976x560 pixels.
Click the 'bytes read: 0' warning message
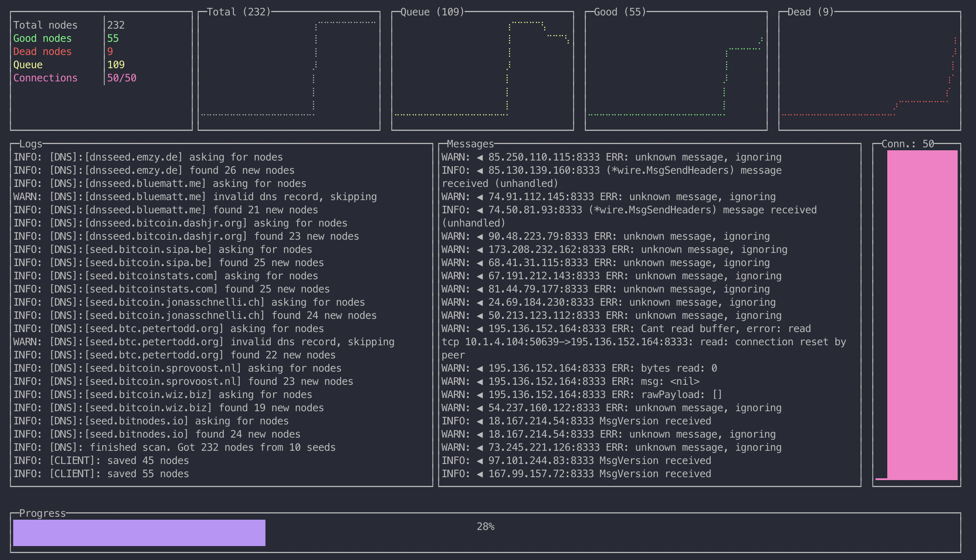579,368
